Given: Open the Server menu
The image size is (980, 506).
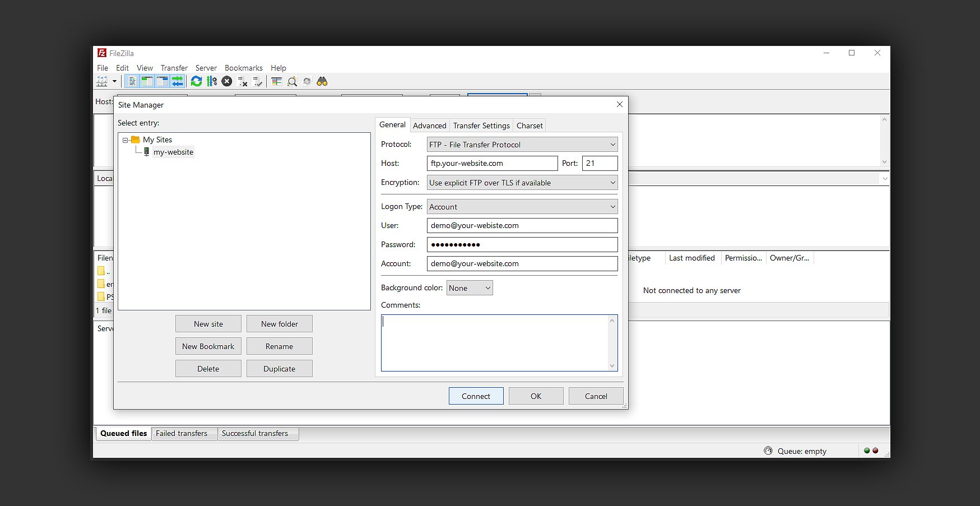Looking at the screenshot, I should point(206,68).
